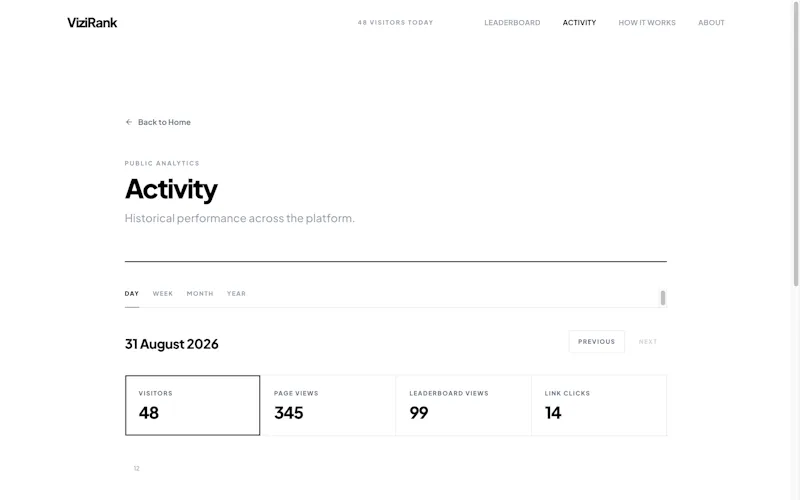
Task: Open the ViziRank logo home link
Action: tap(92, 22)
